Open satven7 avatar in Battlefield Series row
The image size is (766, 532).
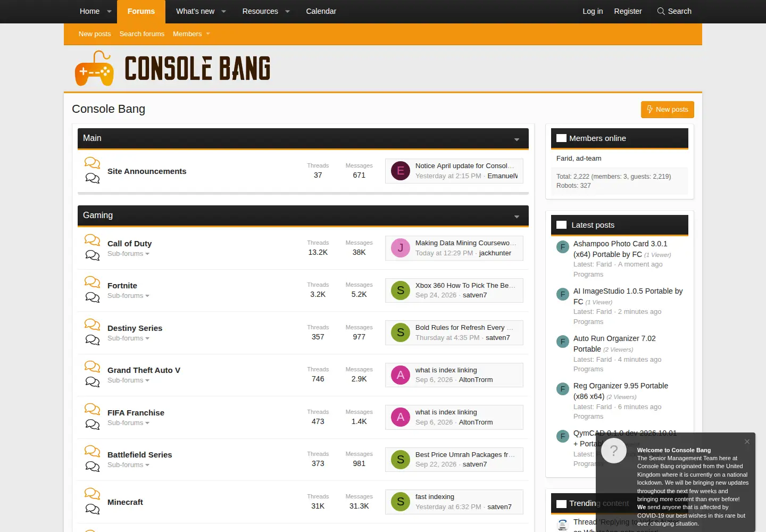[401, 460]
